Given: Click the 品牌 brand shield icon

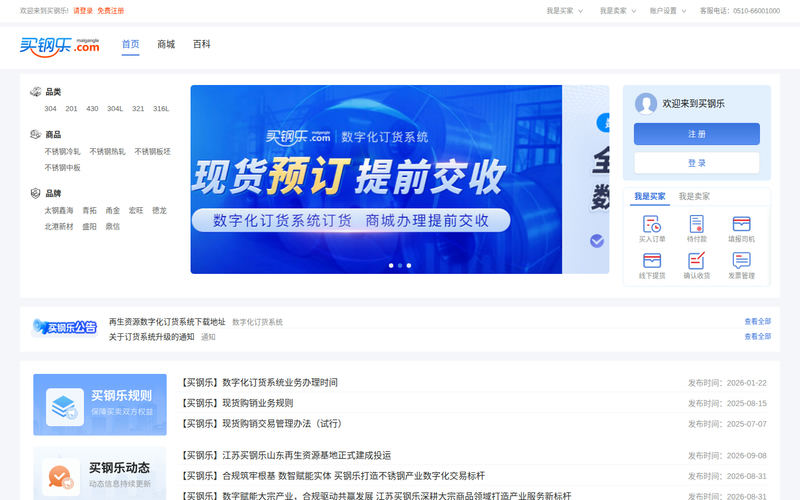Looking at the screenshot, I should (x=36, y=193).
